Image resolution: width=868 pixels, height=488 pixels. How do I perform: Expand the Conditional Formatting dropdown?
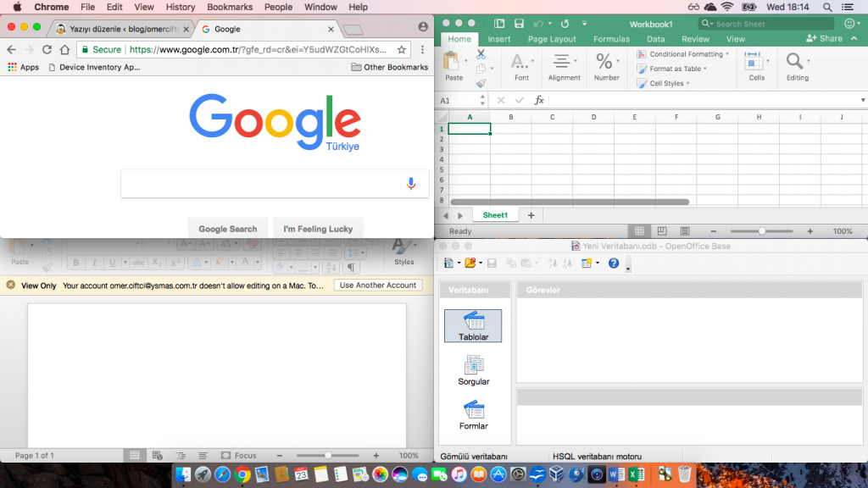(683, 54)
